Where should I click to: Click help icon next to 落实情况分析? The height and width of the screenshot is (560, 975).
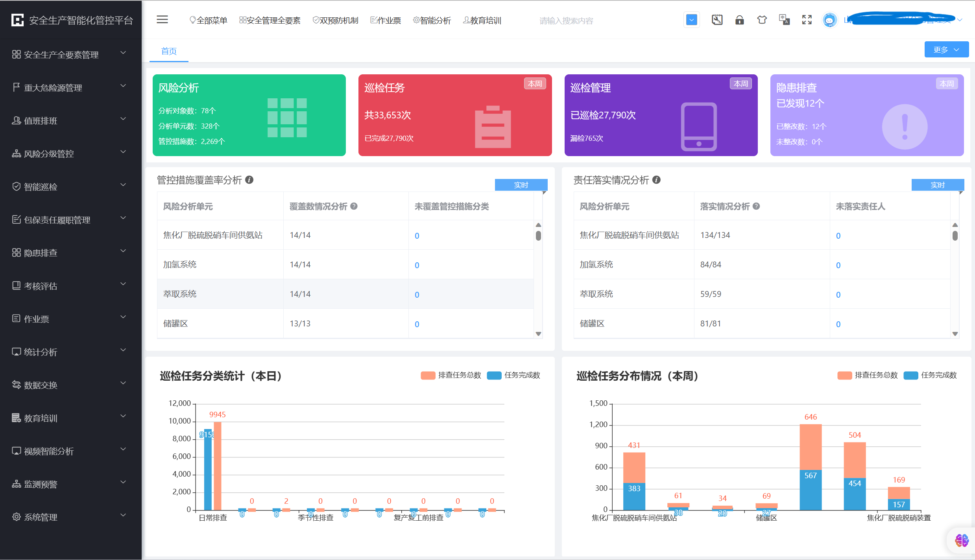(x=756, y=206)
